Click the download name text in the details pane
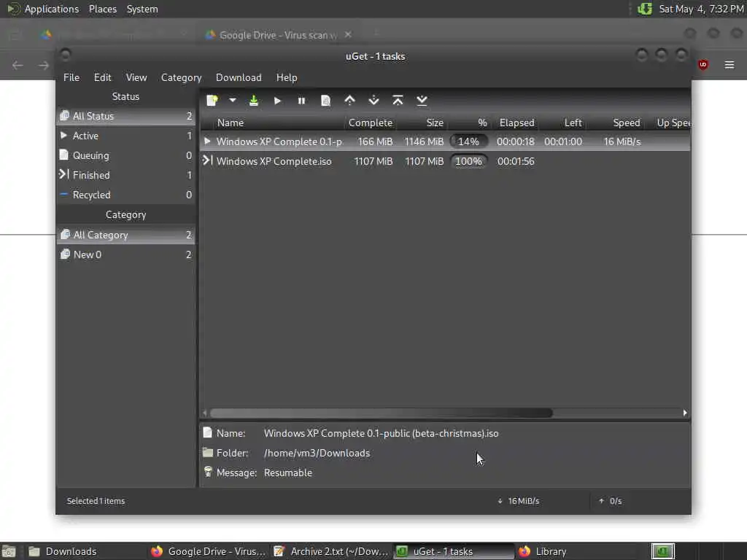747x560 pixels. click(381, 433)
